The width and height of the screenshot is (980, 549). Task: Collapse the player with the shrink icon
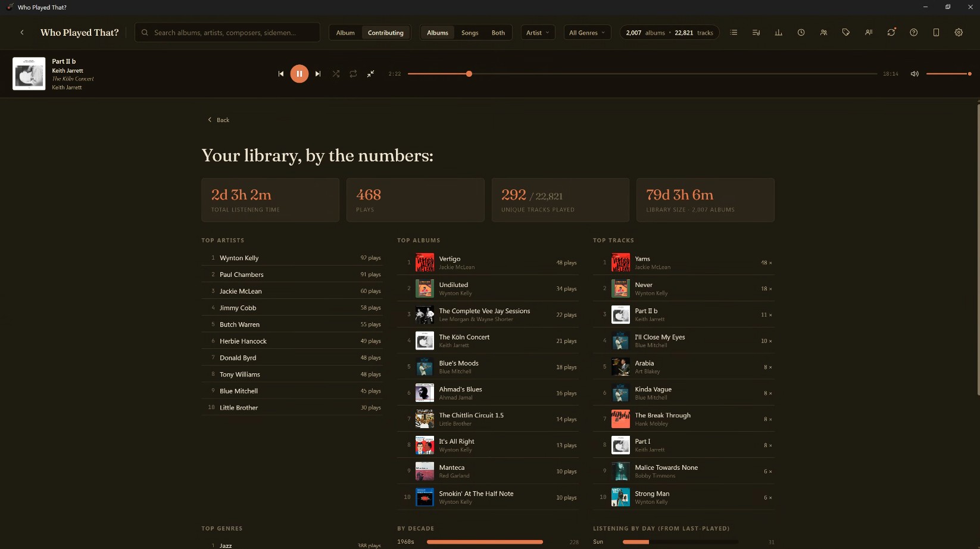point(370,74)
